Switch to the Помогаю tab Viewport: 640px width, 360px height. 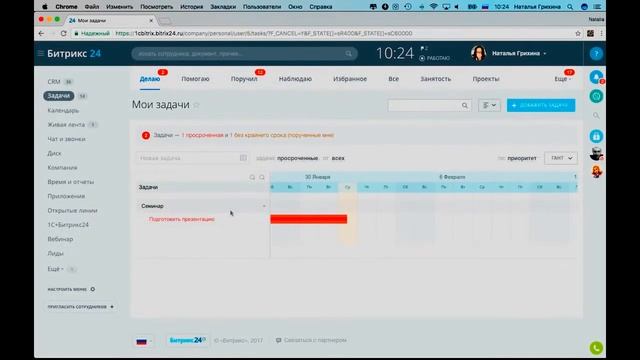(195, 79)
